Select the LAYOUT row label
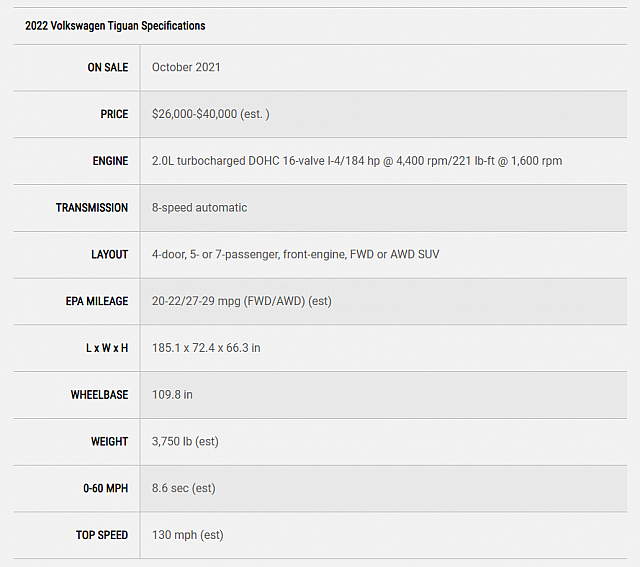640x567 pixels. point(109,255)
